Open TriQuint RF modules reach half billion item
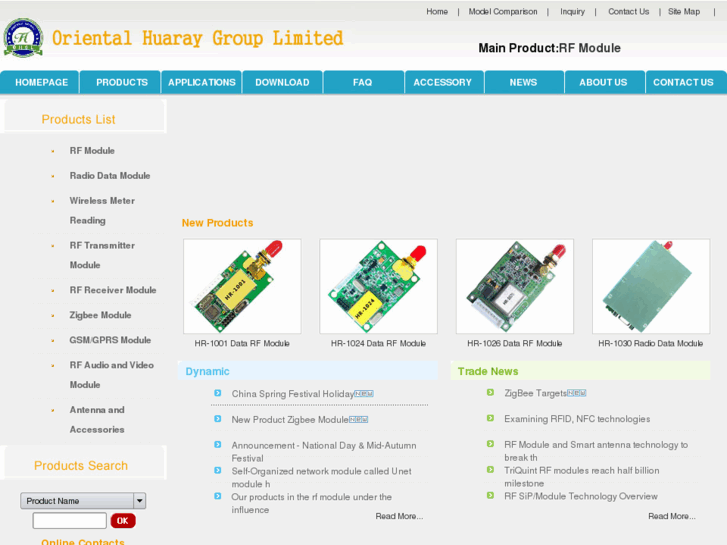727x545 pixels. click(582, 476)
